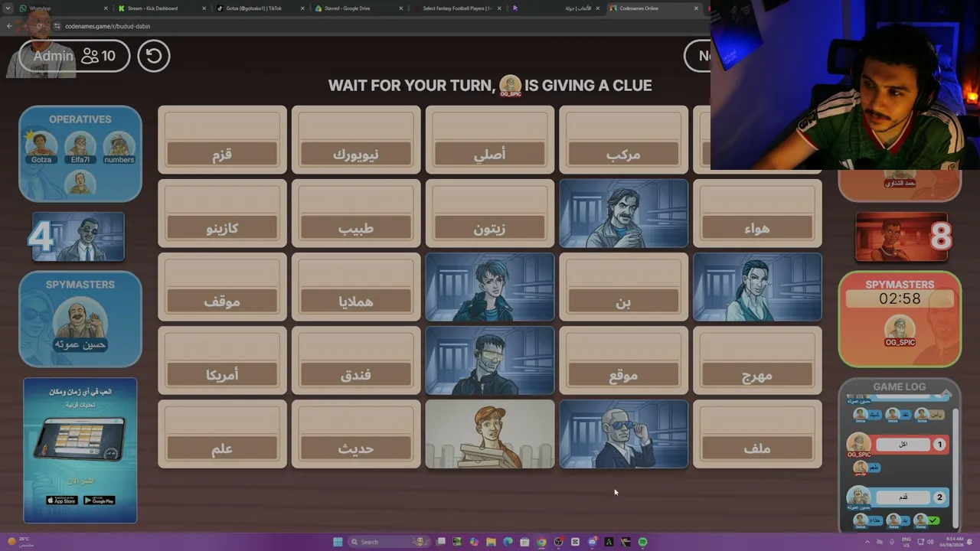Select the word card كازينو
The height and width of the screenshot is (551, 980).
click(x=222, y=214)
